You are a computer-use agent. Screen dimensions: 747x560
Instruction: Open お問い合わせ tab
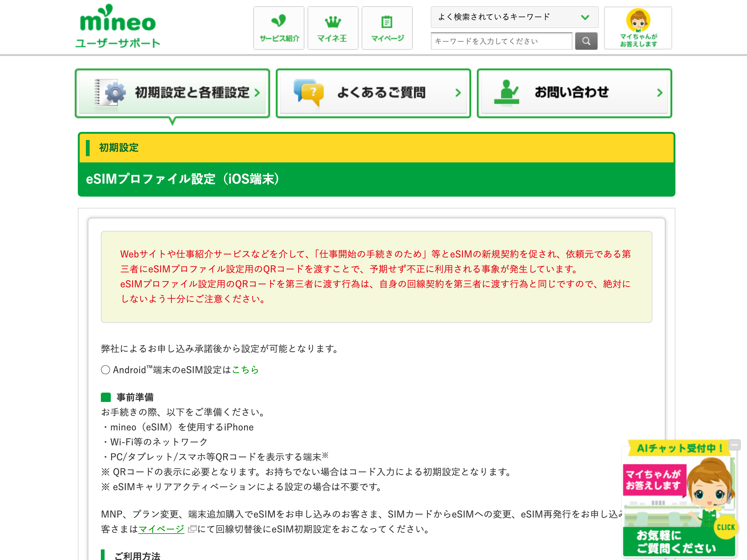click(574, 93)
